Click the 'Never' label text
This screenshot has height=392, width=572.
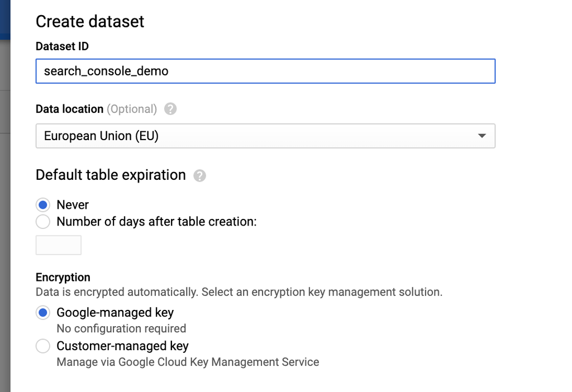pos(73,205)
